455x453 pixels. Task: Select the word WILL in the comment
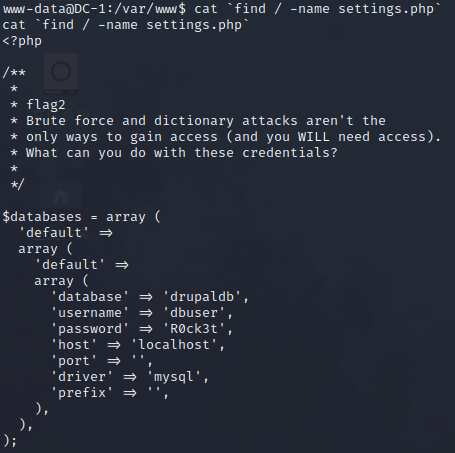click(313, 137)
